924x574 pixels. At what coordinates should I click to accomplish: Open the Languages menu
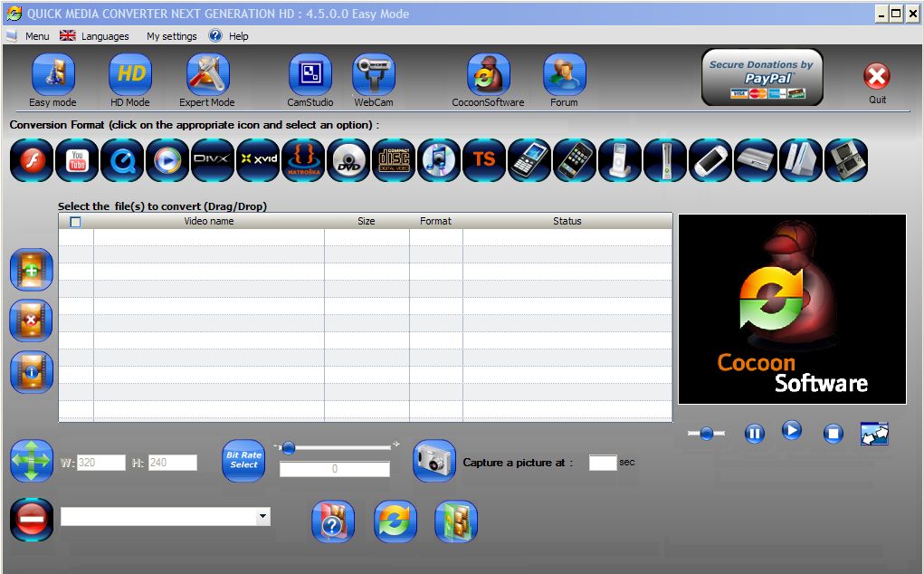(95, 36)
